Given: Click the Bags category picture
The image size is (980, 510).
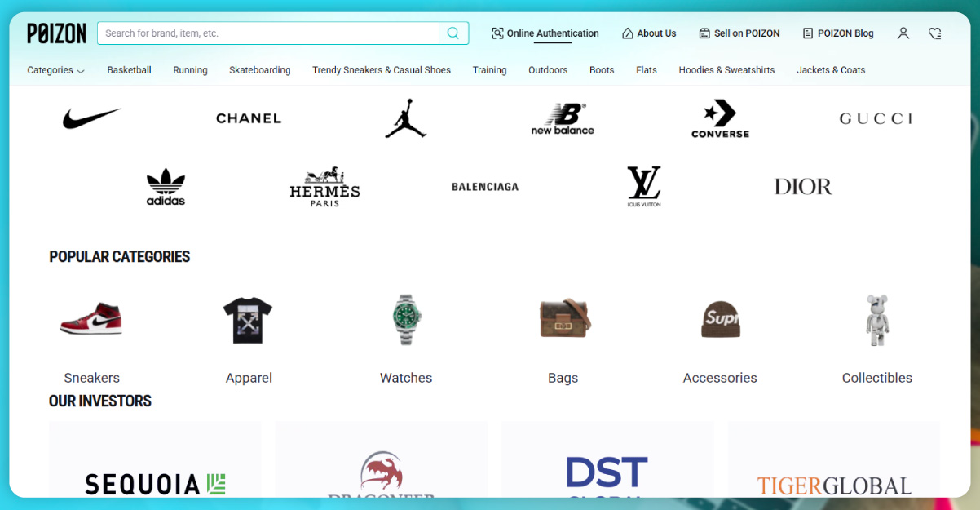Looking at the screenshot, I should coord(563,320).
